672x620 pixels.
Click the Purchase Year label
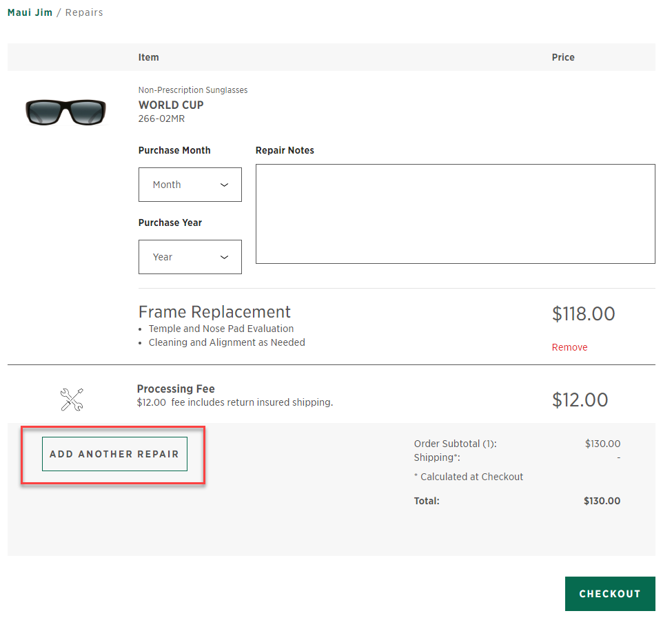point(170,223)
